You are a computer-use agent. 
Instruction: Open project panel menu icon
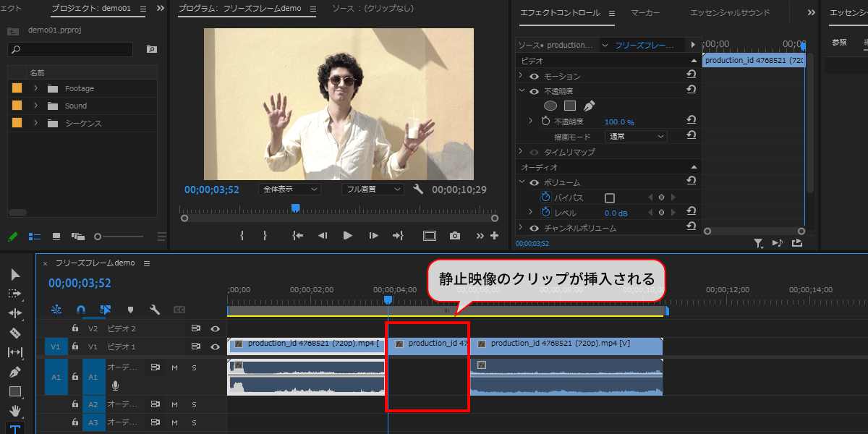[x=142, y=9]
